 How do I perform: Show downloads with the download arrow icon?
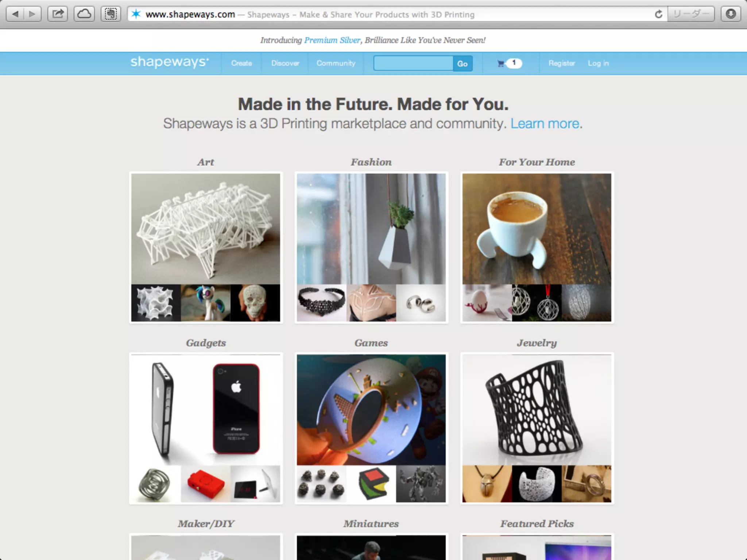[x=731, y=14]
